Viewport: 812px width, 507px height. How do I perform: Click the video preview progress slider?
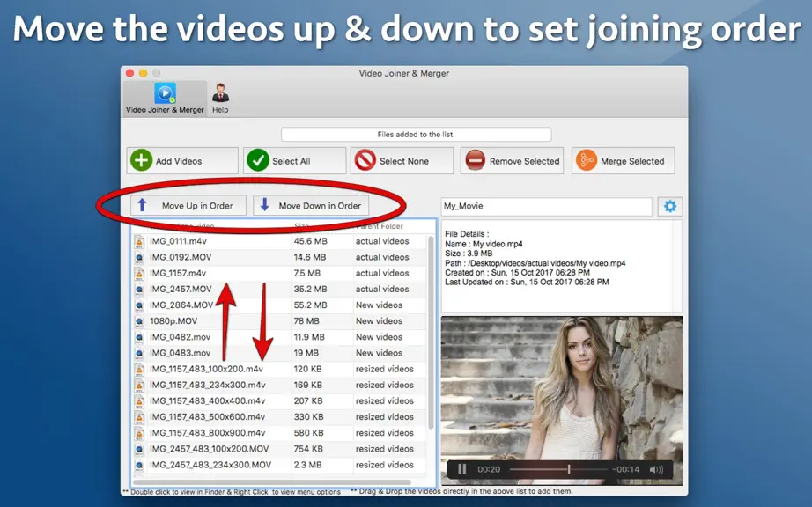(x=558, y=469)
